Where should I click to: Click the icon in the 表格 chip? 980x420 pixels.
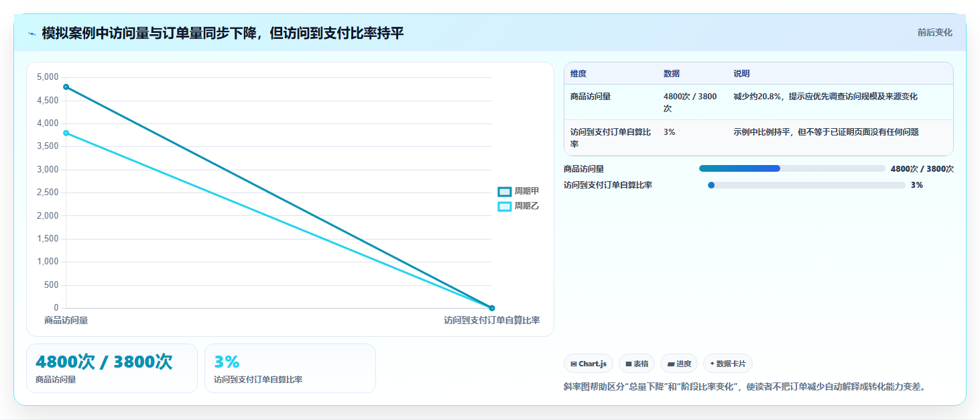click(629, 364)
